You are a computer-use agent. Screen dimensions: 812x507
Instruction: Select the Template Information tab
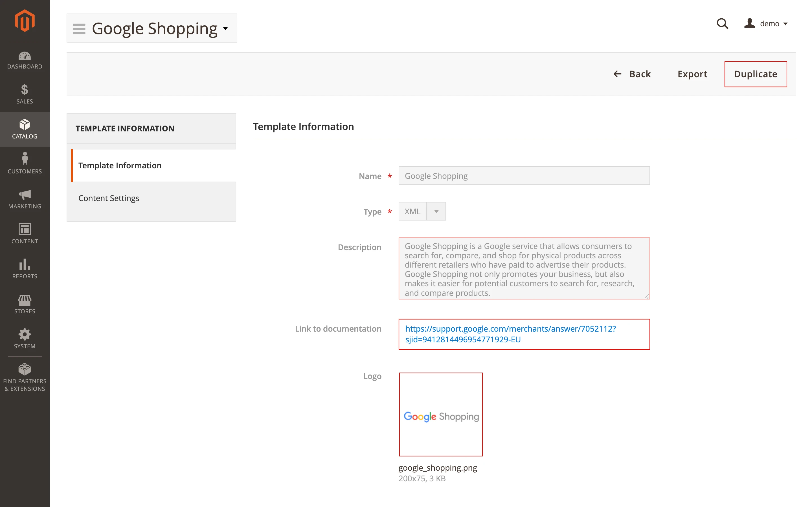click(120, 165)
